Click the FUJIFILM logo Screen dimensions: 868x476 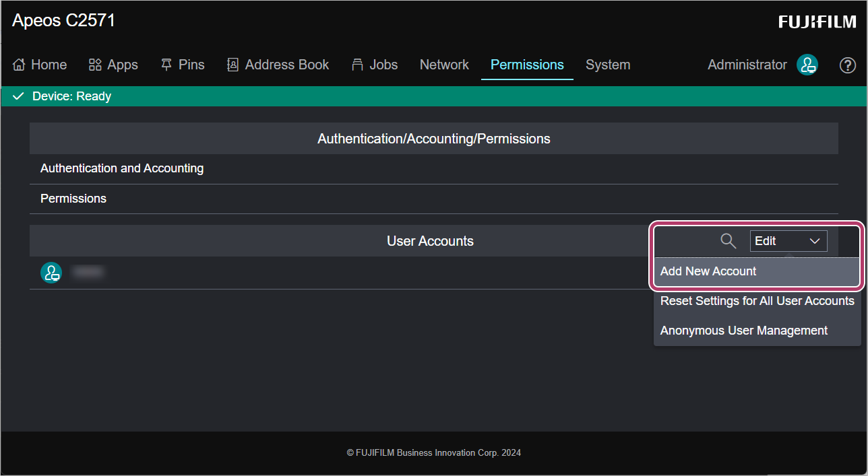coord(817,22)
